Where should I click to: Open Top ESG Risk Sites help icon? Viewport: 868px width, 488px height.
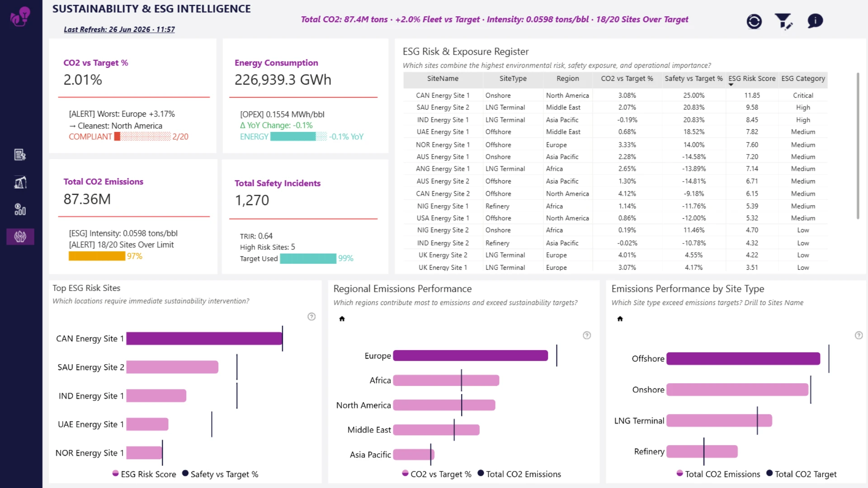311,317
